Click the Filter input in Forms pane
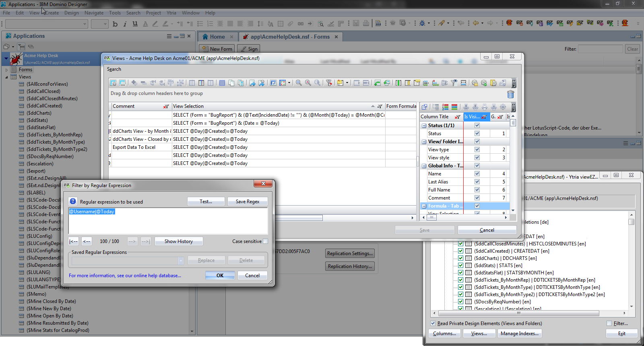This screenshot has width=644, height=346. (601, 49)
